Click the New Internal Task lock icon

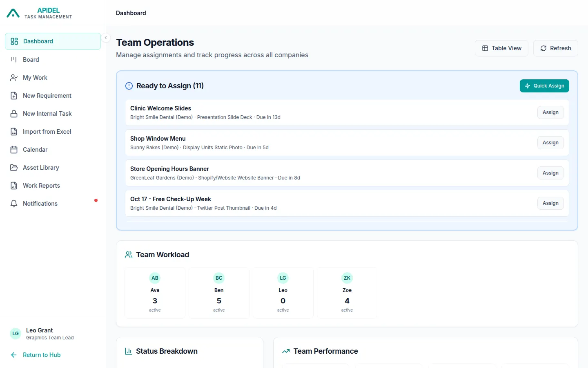click(14, 114)
